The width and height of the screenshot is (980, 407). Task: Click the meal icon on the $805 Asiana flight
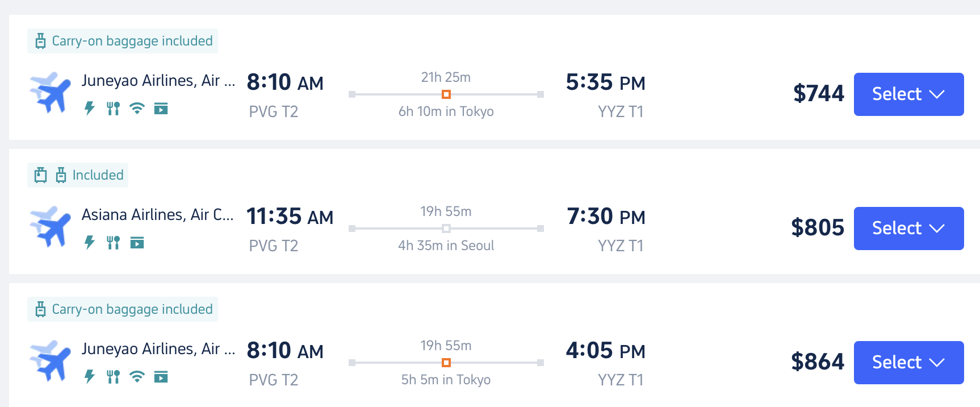click(x=114, y=243)
